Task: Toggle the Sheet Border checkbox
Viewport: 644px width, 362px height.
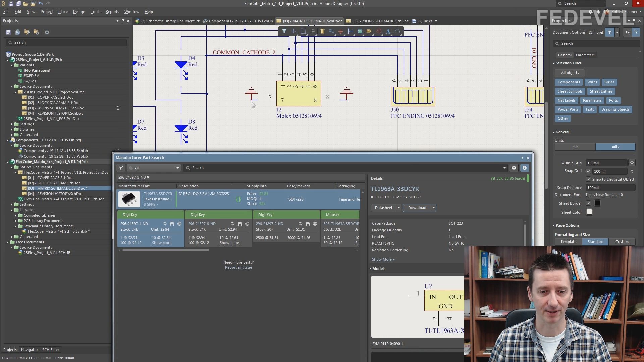Action: 588,203
